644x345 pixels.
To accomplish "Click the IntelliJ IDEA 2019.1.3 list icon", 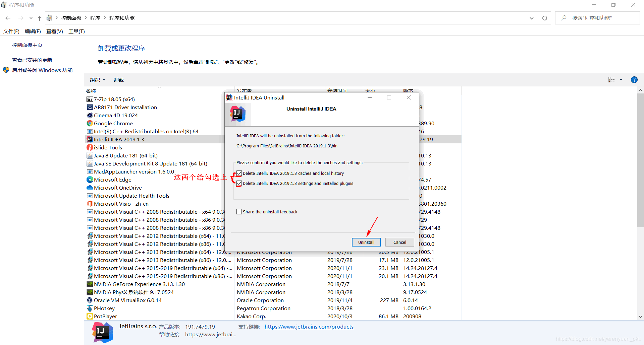I will (90, 139).
